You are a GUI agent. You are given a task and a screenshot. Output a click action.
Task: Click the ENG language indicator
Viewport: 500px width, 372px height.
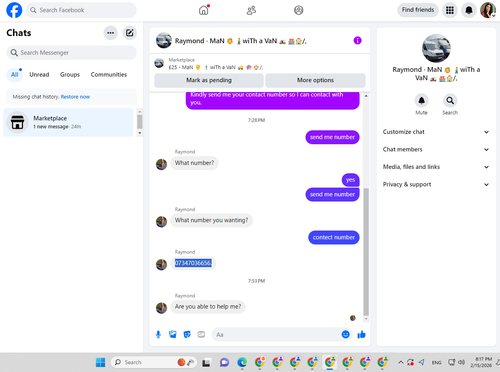(x=436, y=363)
